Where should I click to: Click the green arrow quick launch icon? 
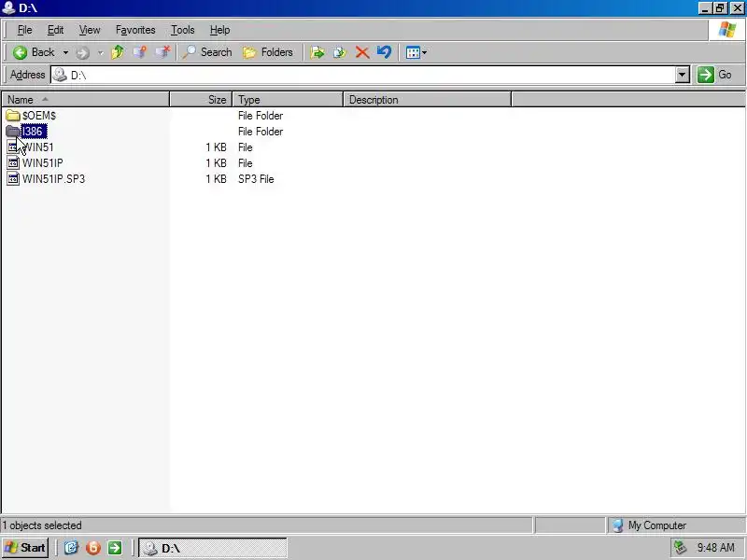coord(114,548)
